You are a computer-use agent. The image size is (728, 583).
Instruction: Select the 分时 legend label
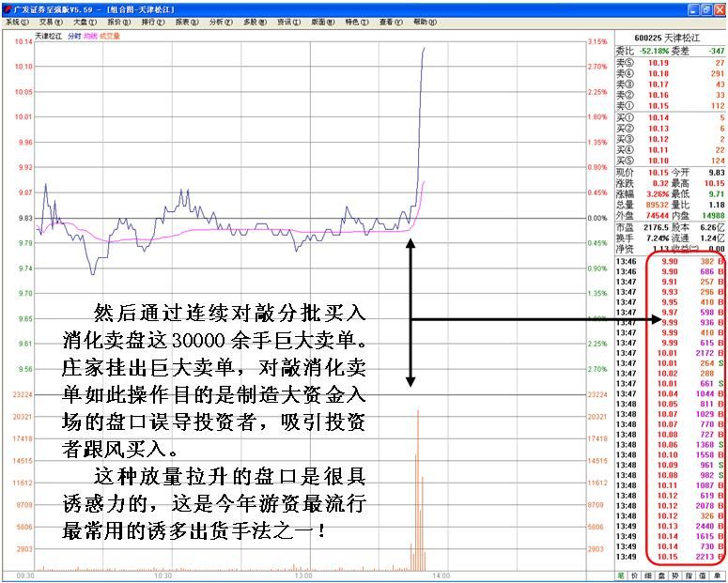[74, 37]
